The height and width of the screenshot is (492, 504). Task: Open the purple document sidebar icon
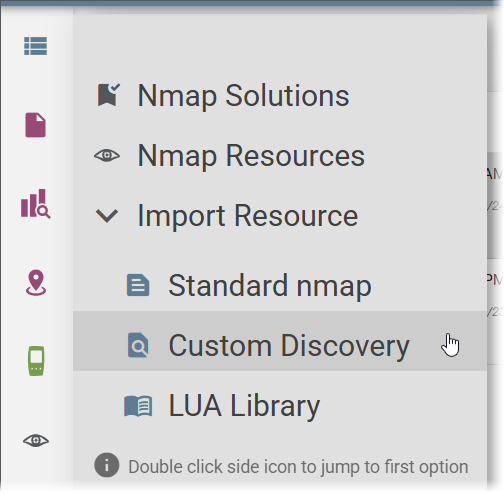(35, 125)
